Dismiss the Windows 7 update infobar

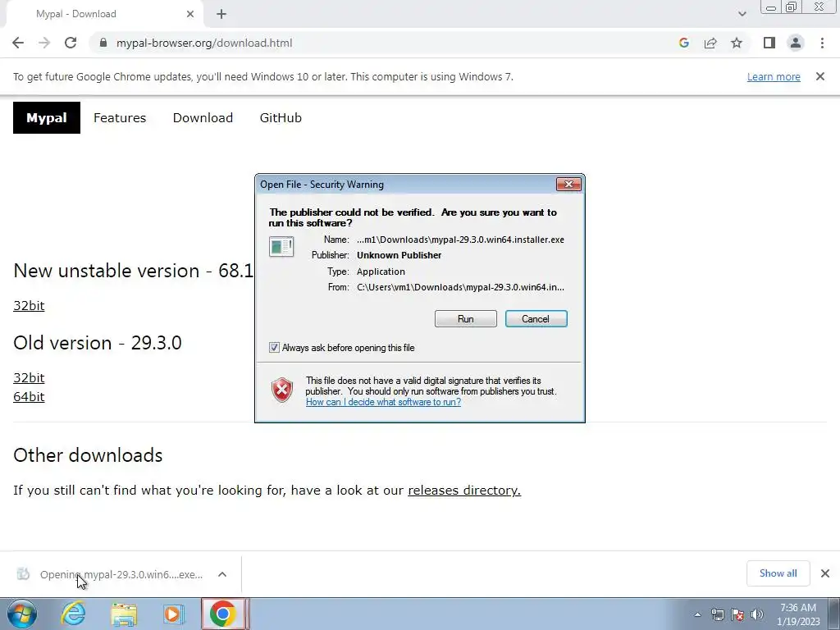click(x=819, y=76)
